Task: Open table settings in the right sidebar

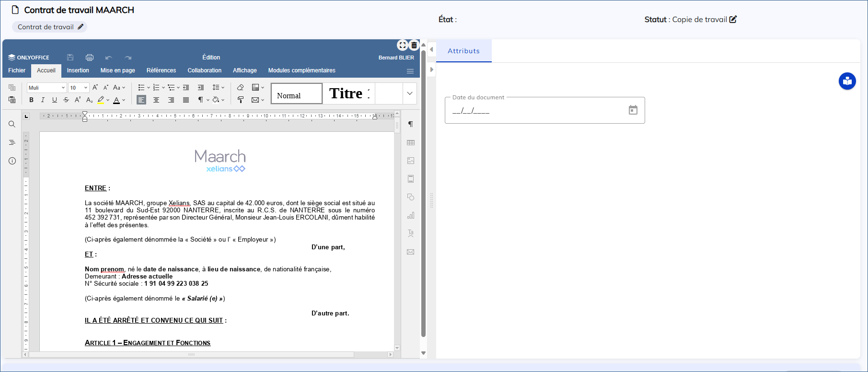Action: (x=411, y=142)
